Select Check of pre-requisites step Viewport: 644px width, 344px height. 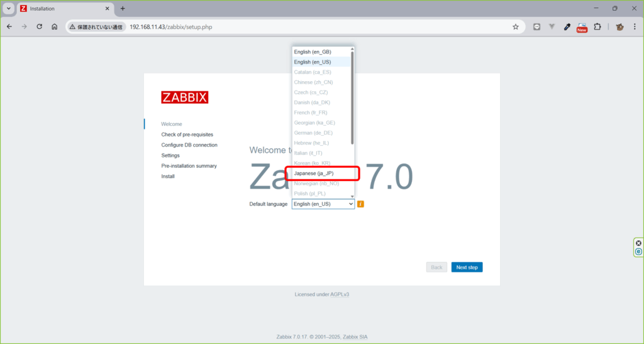coord(187,134)
